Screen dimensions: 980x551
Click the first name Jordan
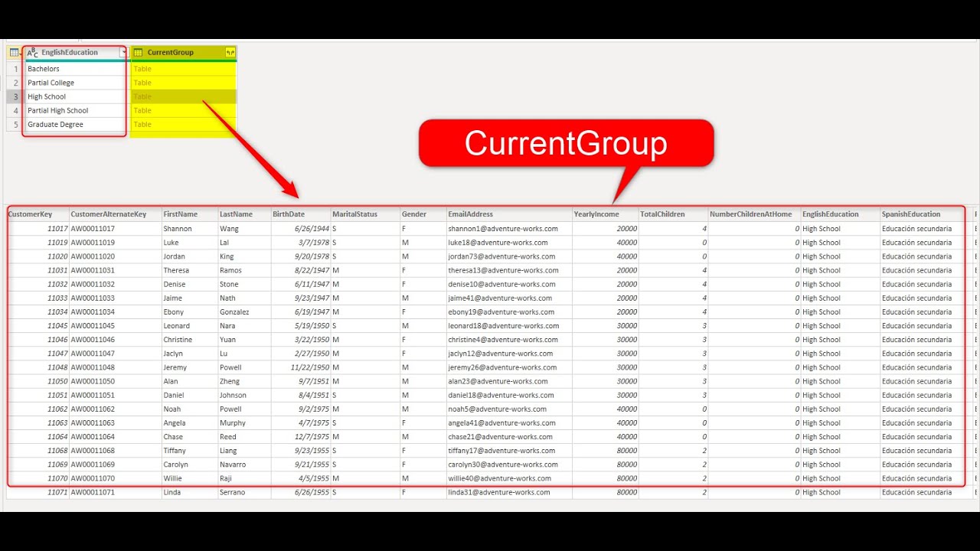[x=174, y=256]
